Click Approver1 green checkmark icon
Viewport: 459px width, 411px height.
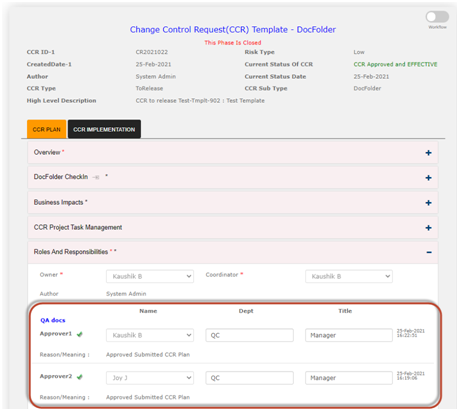coord(80,334)
